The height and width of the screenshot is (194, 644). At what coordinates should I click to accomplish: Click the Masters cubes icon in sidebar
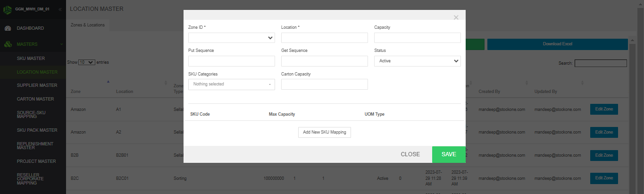click(x=8, y=44)
